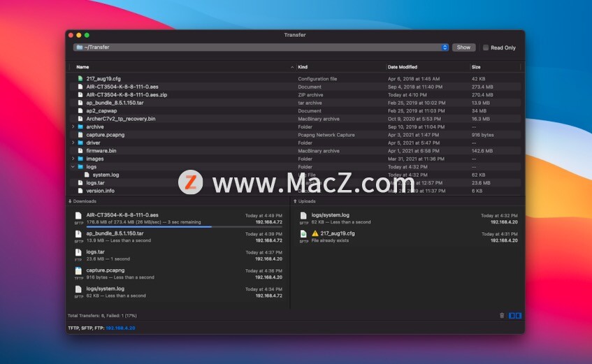Collapse the logs folder disclosure arrow
This screenshot has height=364, width=592.
click(x=73, y=166)
